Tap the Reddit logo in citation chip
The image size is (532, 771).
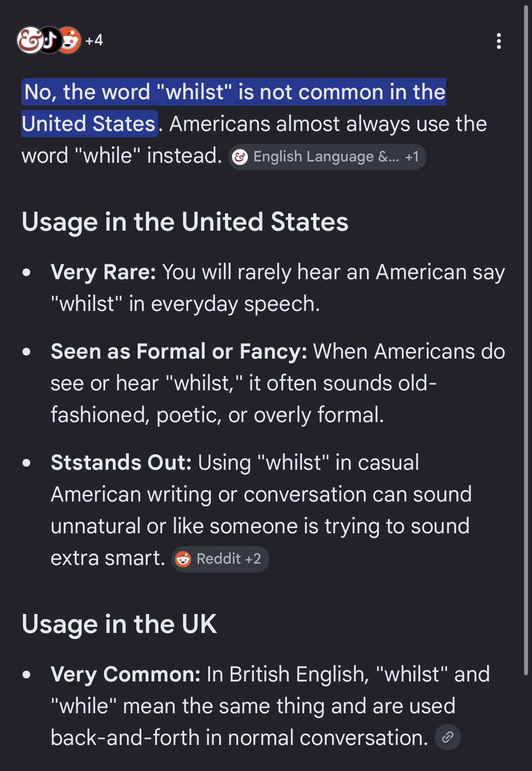click(183, 559)
